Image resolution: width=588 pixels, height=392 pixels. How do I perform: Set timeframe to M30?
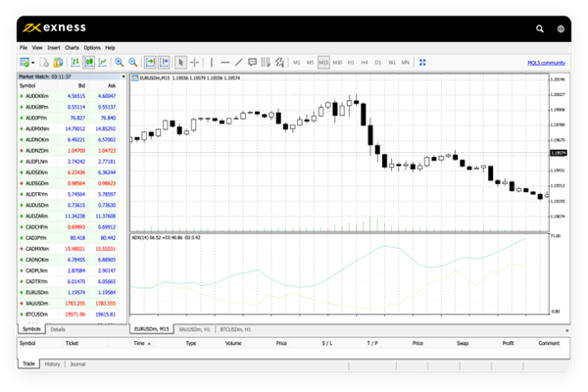click(x=337, y=63)
